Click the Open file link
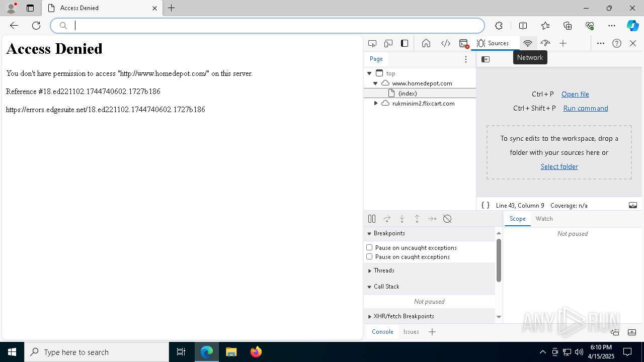Image resolution: width=644 pixels, height=362 pixels. coord(575,94)
